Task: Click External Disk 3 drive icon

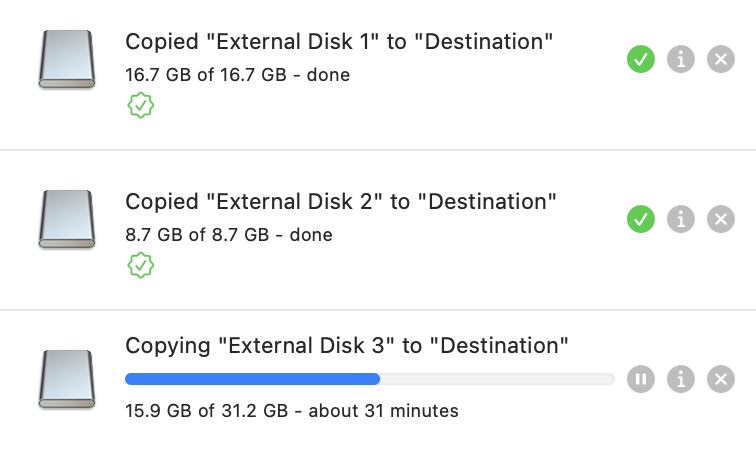Action: pos(67,378)
